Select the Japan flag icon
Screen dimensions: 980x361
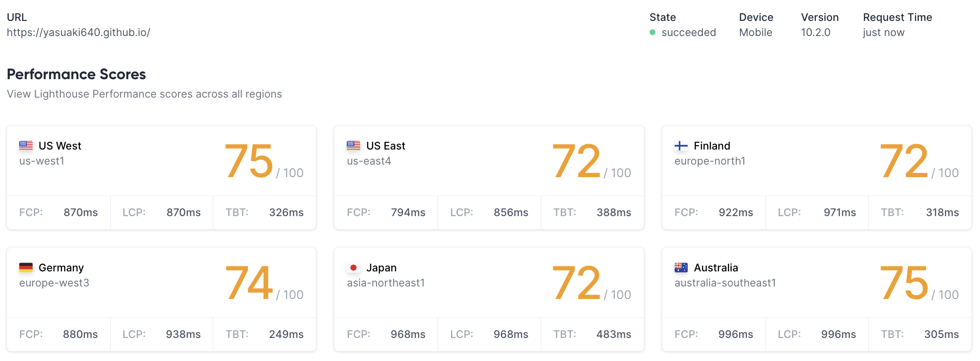tap(354, 267)
